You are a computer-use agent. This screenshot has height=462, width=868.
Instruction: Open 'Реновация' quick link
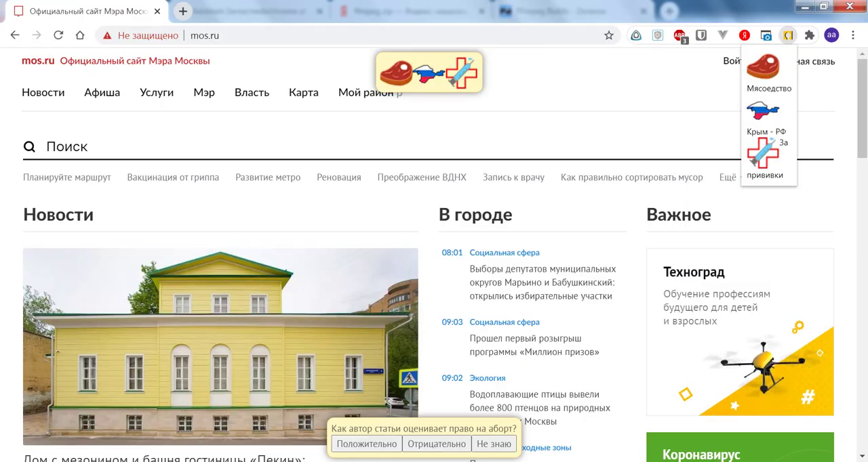point(339,177)
